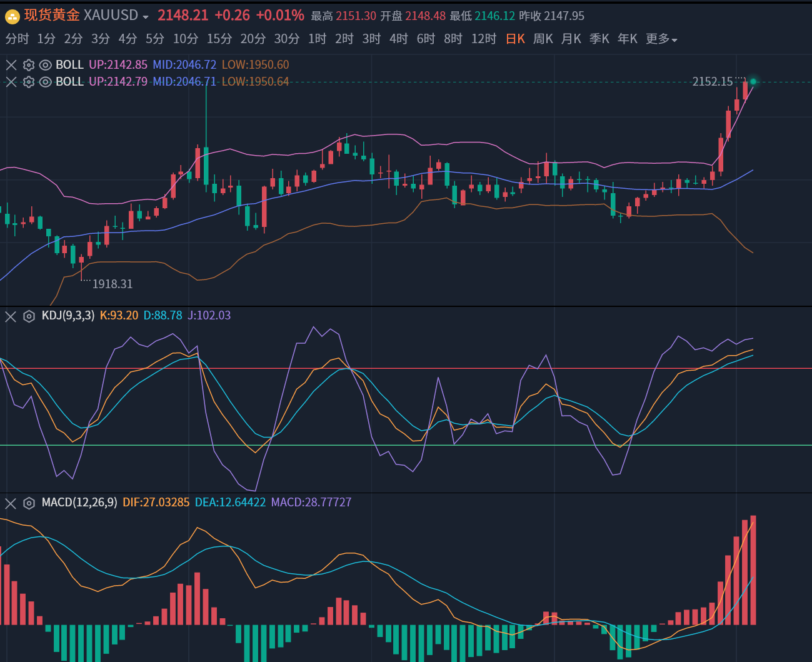Select the 15分 timeframe tab
This screenshot has width=812, height=662.
coord(219,39)
